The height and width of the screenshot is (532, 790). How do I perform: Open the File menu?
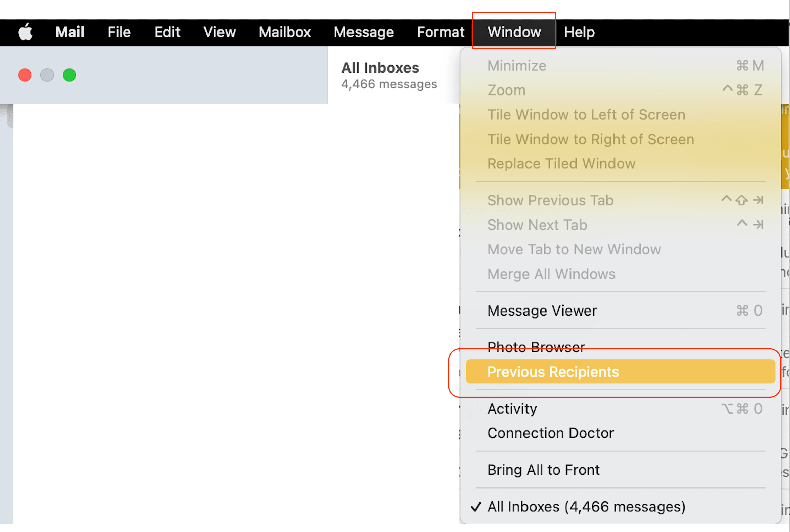119,32
